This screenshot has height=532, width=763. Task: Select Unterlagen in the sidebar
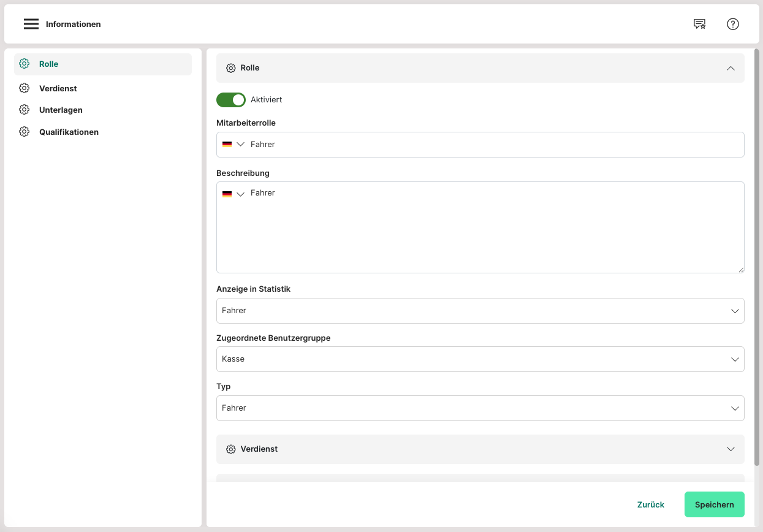(x=61, y=110)
